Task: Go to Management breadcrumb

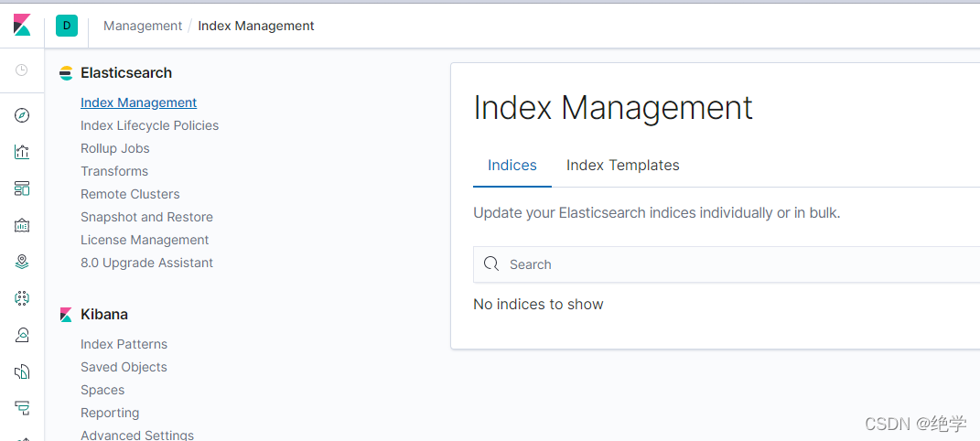Action: click(143, 26)
